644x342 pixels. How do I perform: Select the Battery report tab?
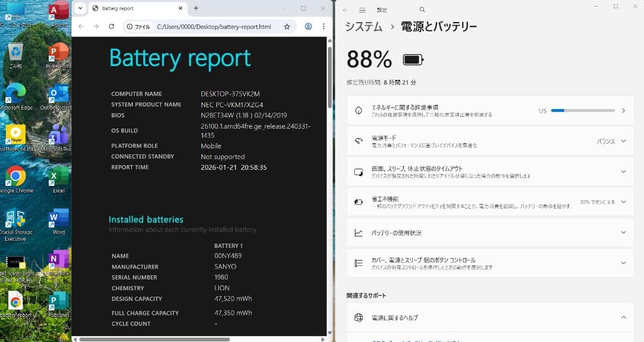point(137,8)
